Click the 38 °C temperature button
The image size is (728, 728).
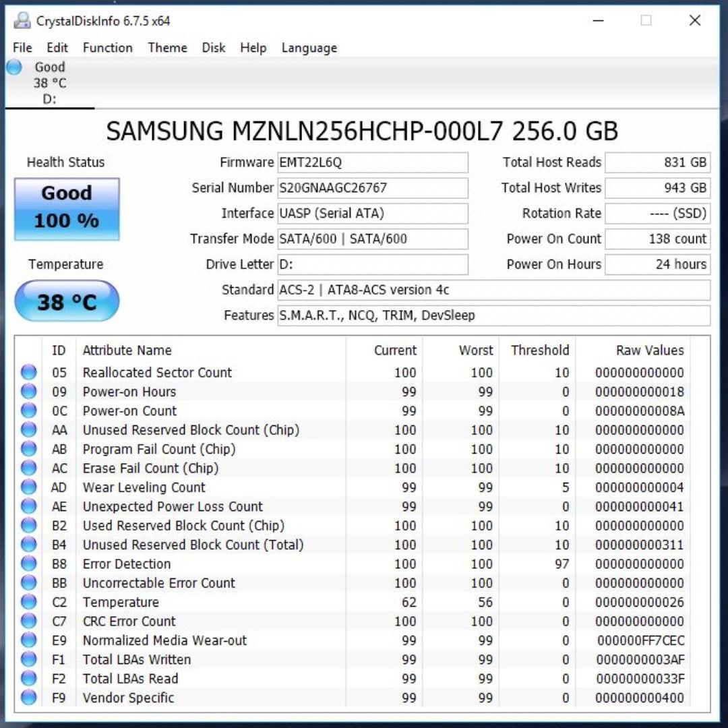pyautogui.click(x=67, y=301)
